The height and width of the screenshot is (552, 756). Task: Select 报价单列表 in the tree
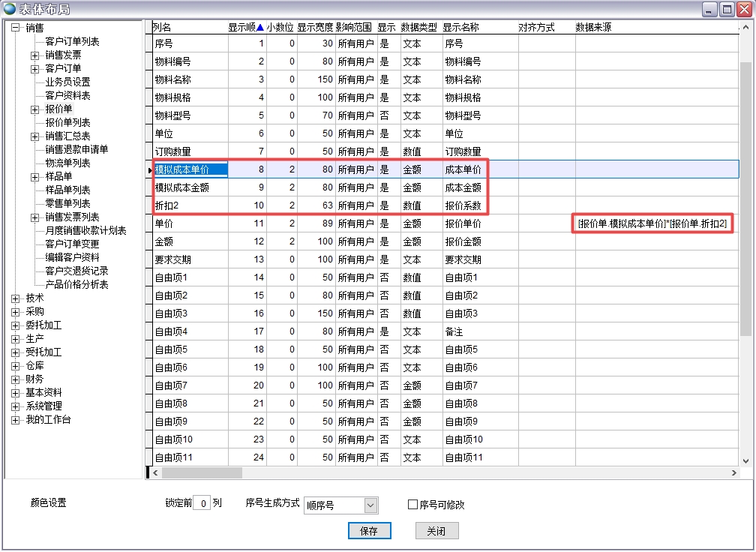coord(67,122)
